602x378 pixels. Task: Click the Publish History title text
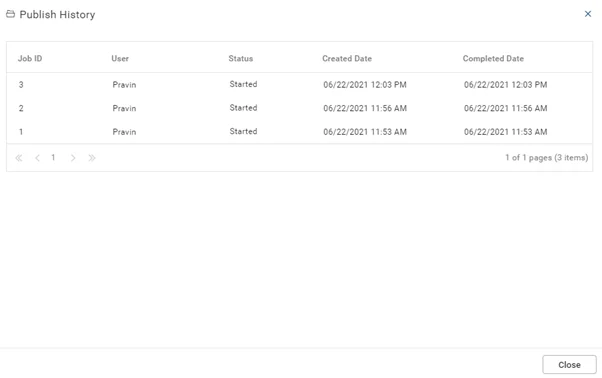(x=57, y=15)
